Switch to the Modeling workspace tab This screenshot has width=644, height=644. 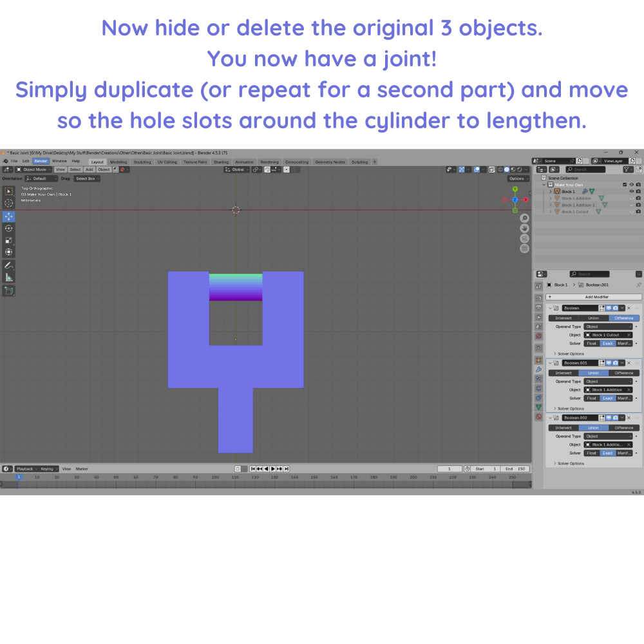118,162
